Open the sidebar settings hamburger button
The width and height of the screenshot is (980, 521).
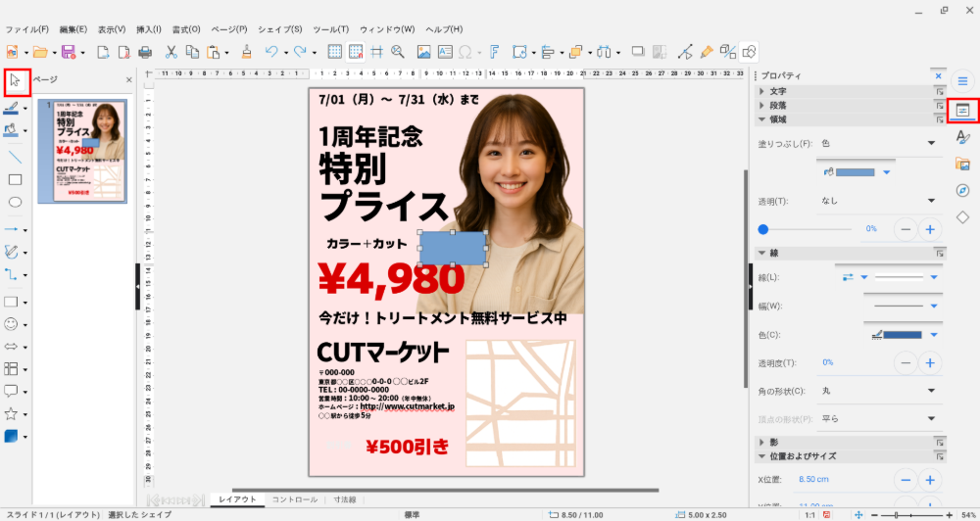pos(962,81)
